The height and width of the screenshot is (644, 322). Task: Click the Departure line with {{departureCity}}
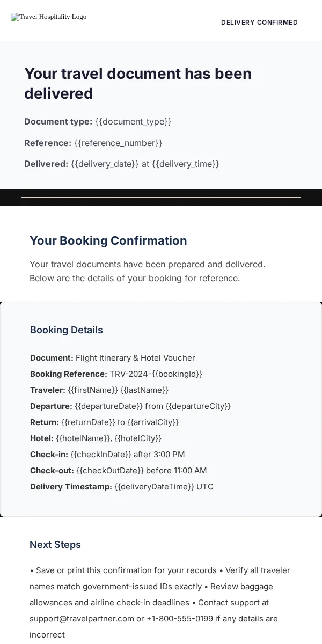(x=130, y=406)
